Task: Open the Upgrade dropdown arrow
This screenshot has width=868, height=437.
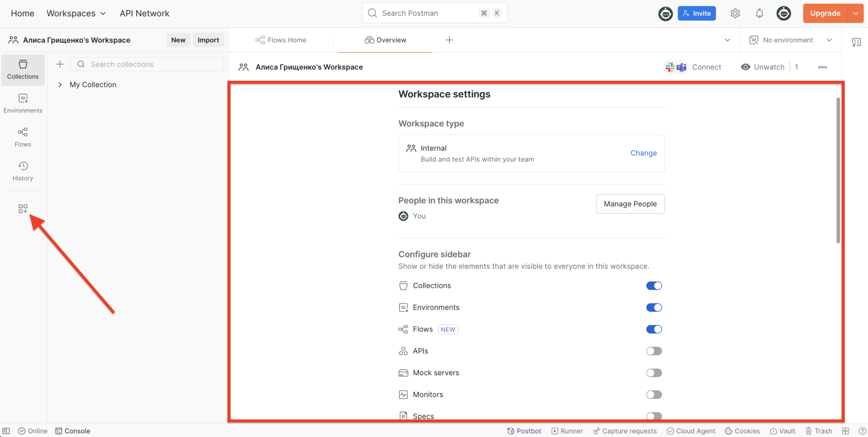Action: pyautogui.click(x=856, y=14)
